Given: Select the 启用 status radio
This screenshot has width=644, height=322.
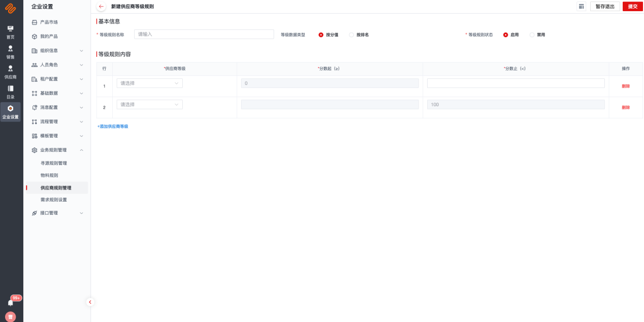Looking at the screenshot, I should tap(505, 35).
